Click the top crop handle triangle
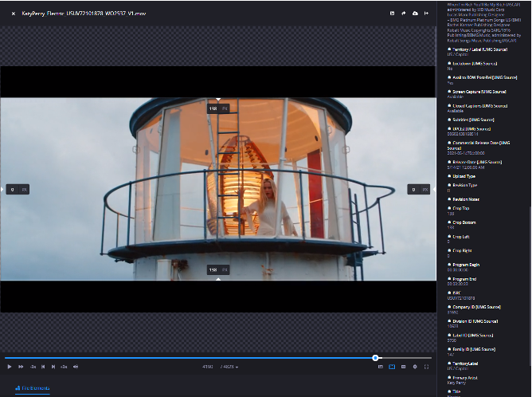 (x=218, y=100)
